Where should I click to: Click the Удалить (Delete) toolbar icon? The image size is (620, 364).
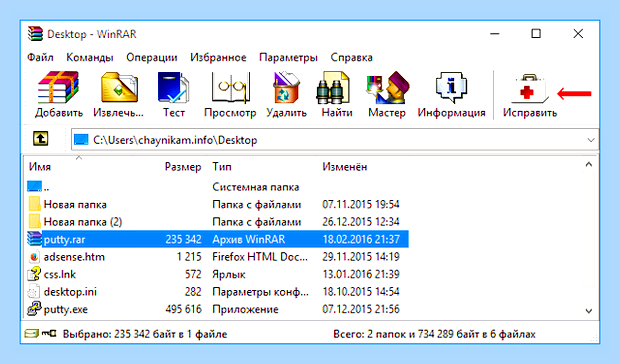click(286, 87)
